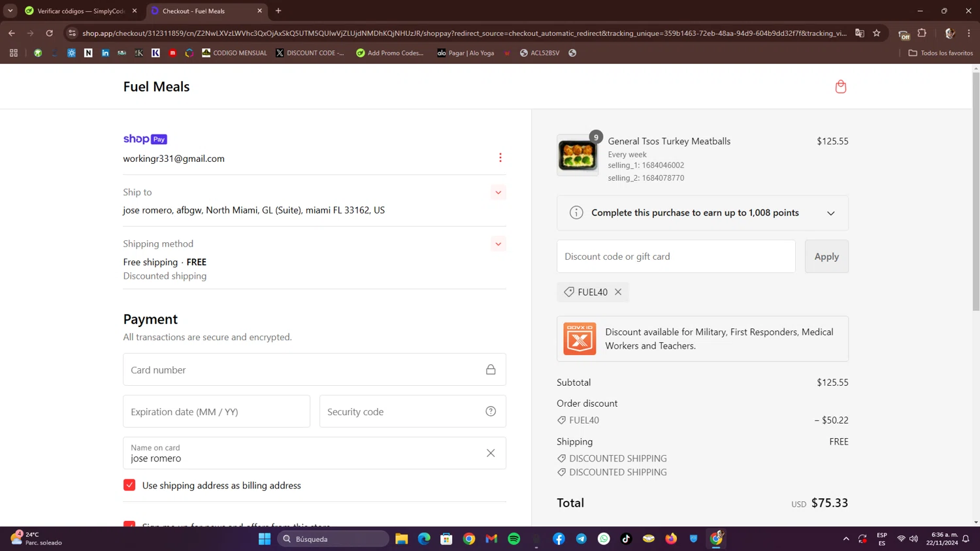Open the notifications bell in tray

click(966, 539)
